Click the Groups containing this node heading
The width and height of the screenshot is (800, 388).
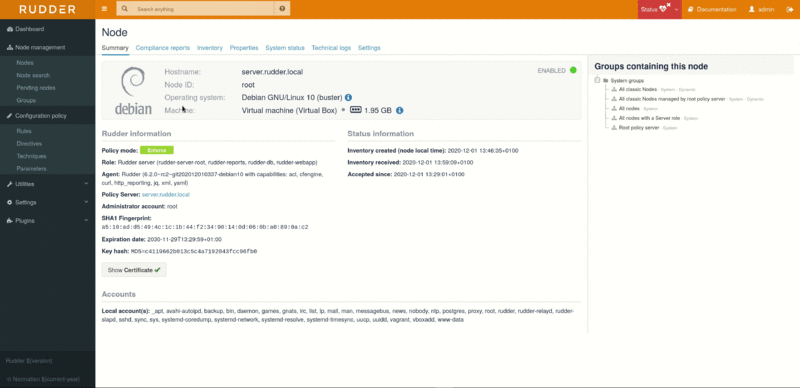coord(651,66)
